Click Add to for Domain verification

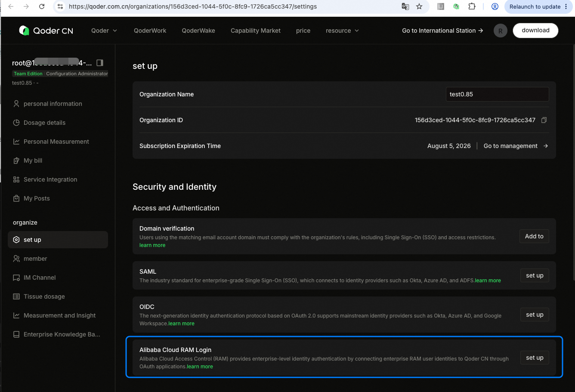click(534, 236)
